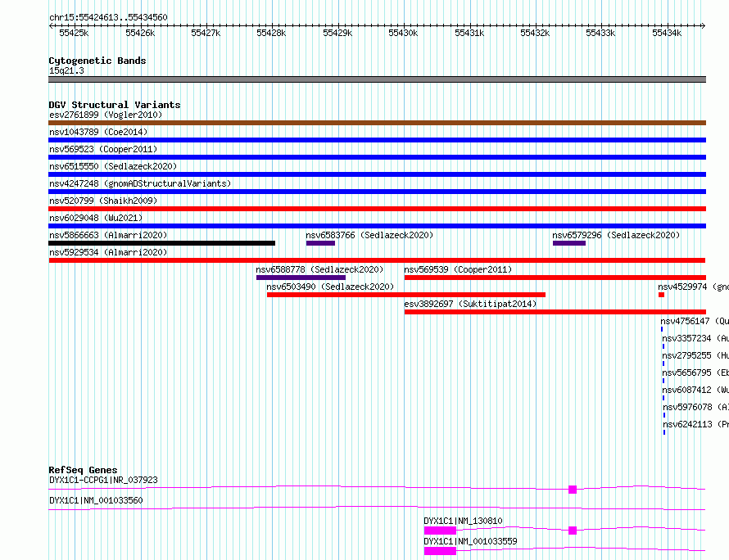
Task: Click the DGV Structural Variants track title
Action: point(115,105)
